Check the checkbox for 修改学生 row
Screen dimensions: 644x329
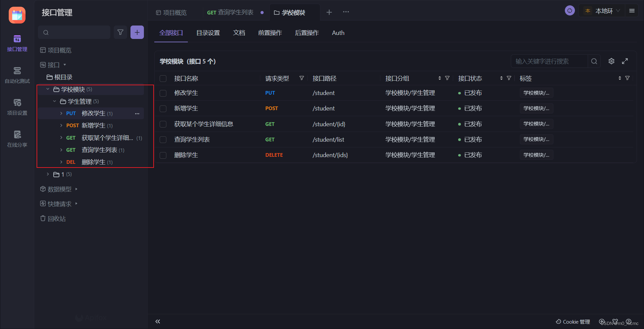[x=163, y=93]
